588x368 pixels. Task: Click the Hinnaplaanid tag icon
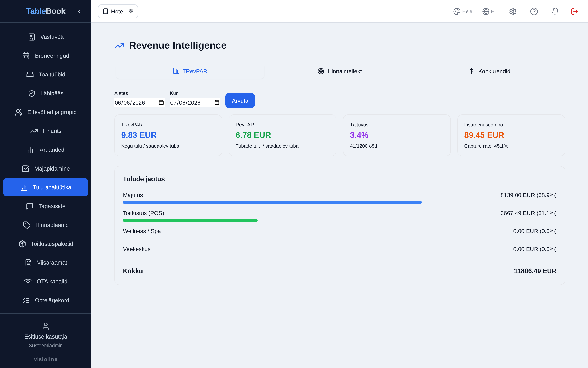coord(27,225)
